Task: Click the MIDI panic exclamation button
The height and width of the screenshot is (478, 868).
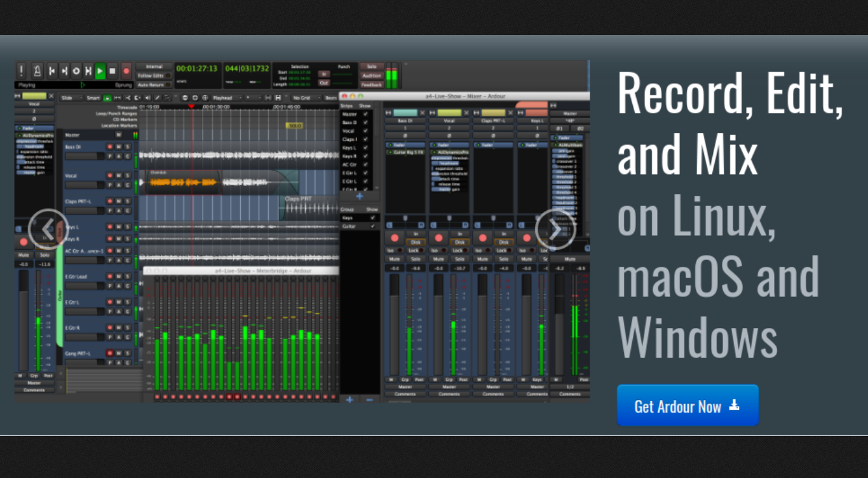Action: point(22,71)
